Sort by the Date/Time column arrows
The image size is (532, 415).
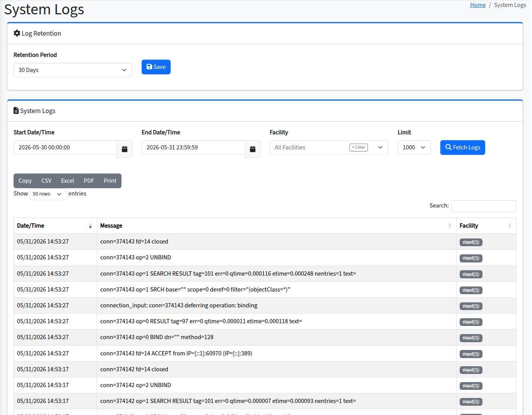coord(90,226)
